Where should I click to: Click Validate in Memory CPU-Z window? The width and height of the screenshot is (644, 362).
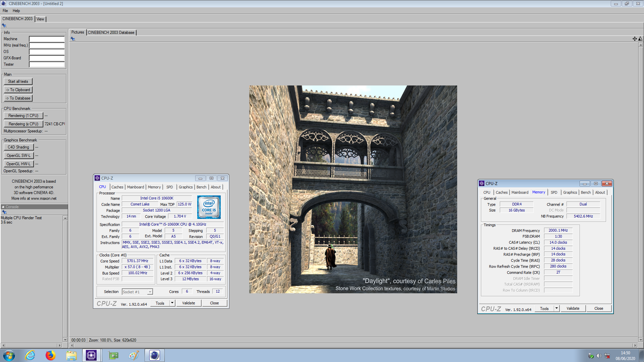(x=573, y=308)
